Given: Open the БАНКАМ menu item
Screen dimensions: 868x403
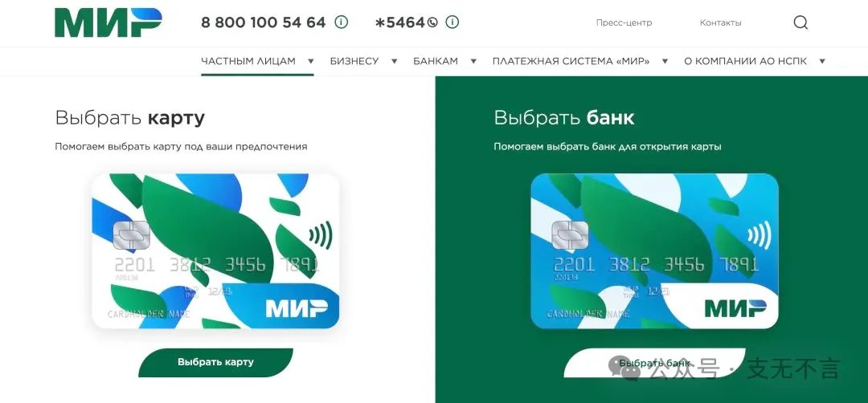Looking at the screenshot, I should pyautogui.click(x=436, y=61).
